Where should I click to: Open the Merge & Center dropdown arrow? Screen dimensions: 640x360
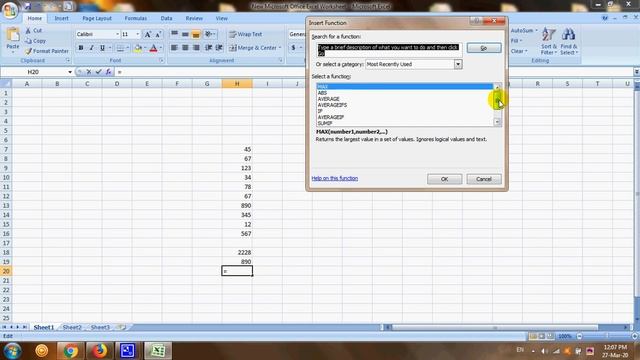coord(280,48)
